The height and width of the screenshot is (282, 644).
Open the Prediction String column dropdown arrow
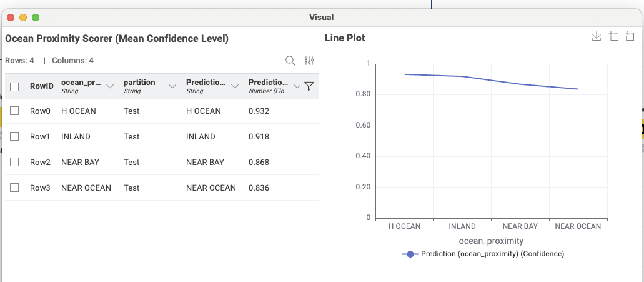[235, 86]
